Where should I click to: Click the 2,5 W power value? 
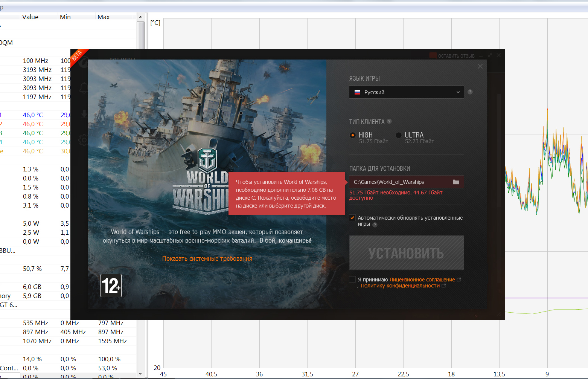pyautogui.click(x=31, y=232)
